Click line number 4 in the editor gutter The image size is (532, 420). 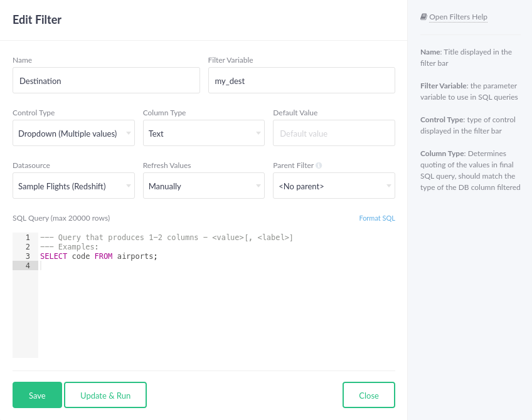click(28, 265)
